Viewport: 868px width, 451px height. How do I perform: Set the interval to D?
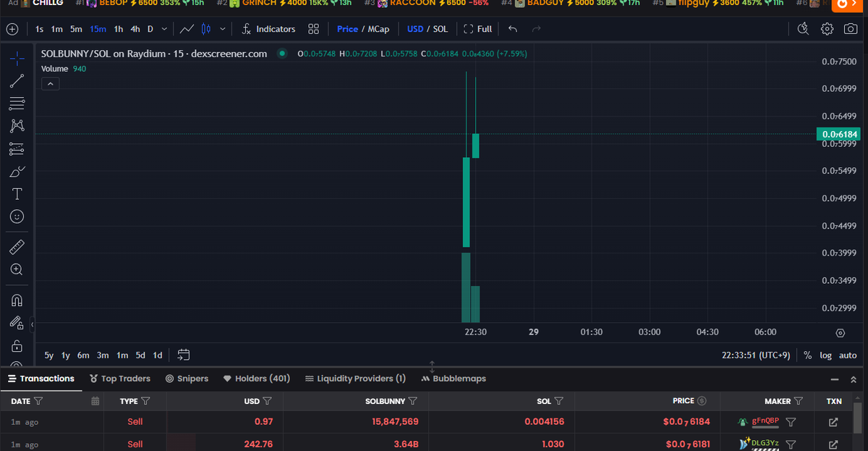[x=150, y=29]
